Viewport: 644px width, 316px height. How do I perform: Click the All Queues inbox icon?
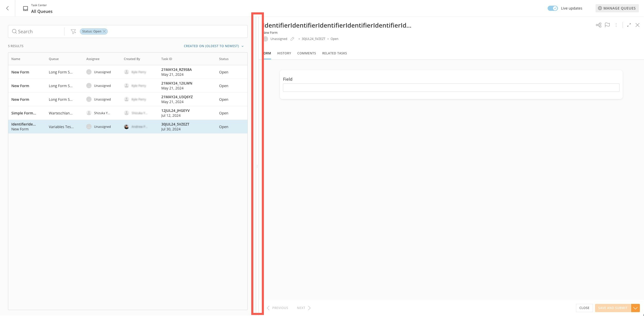pyautogui.click(x=26, y=9)
